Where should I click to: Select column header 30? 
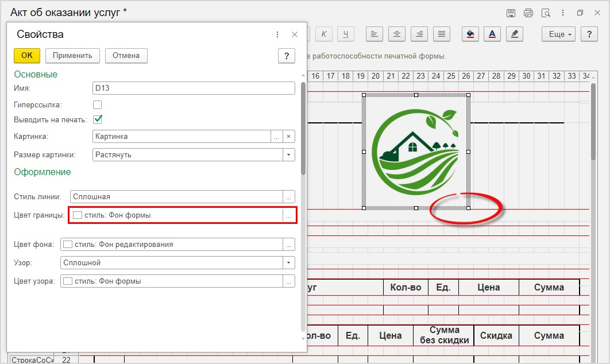click(526, 76)
